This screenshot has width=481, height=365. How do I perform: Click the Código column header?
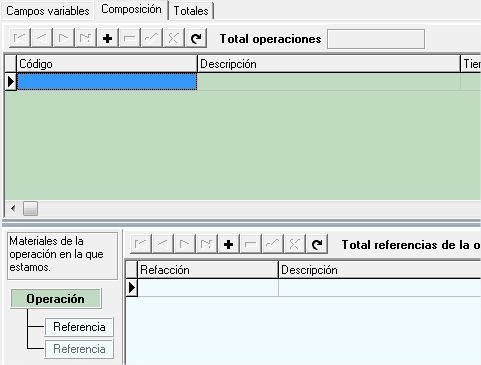coord(107,64)
